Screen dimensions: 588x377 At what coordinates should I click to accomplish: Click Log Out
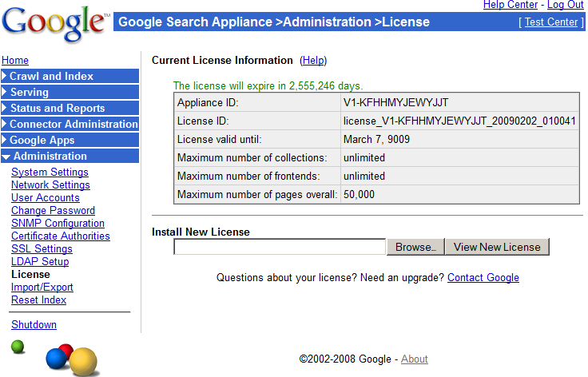click(565, 5)
